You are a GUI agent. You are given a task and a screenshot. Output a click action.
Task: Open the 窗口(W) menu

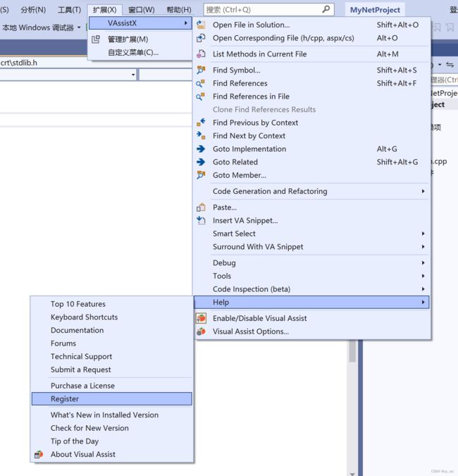coord(142,10)
